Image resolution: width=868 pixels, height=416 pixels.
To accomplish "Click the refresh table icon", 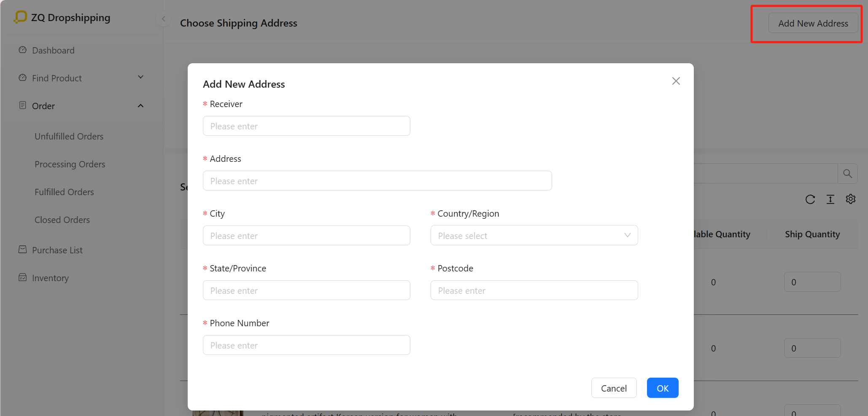I will tap(810, 199).
